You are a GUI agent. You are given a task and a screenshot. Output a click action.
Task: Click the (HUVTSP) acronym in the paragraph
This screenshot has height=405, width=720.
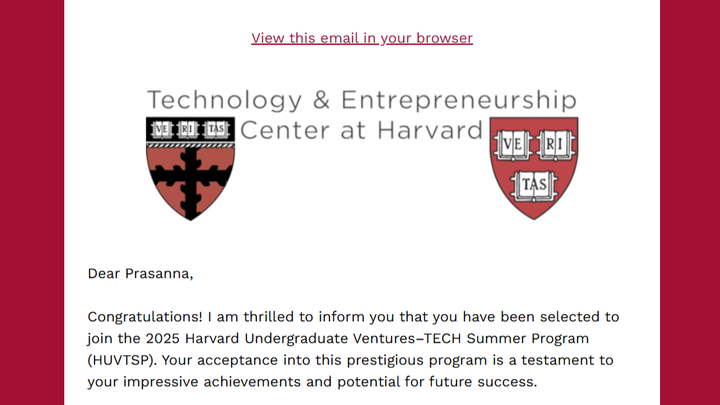(122, 360)
